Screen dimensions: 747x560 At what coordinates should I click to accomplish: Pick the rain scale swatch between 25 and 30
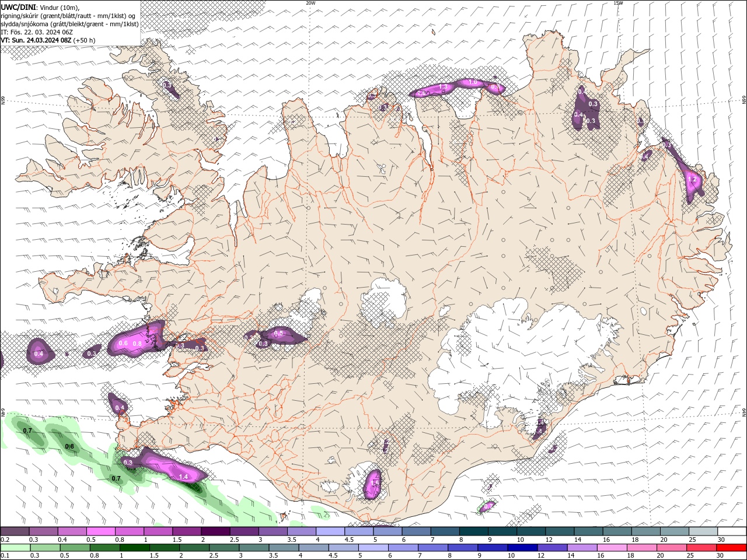700,548
